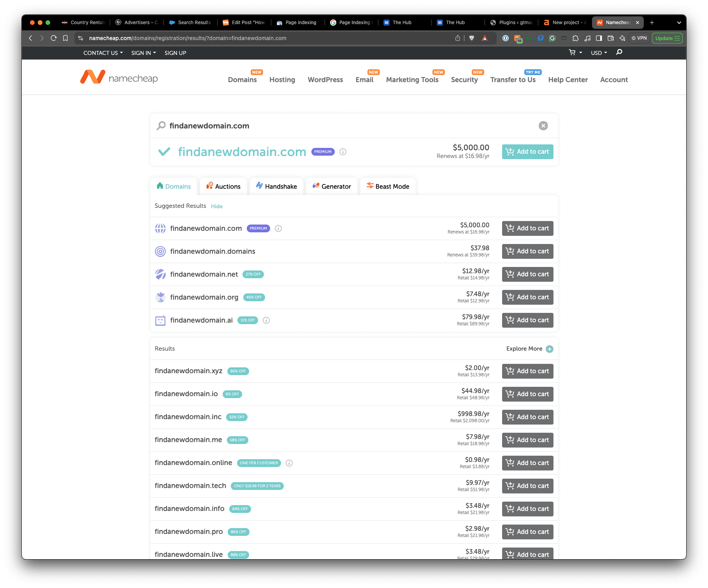
Task: Click the Namecheap logo
Action: pyautogui.click(x=118, y=77)
